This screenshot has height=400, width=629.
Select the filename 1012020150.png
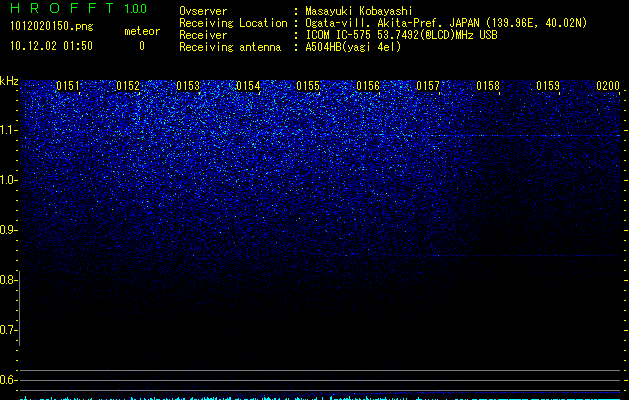pyautogui.click(x=52, y=27)
